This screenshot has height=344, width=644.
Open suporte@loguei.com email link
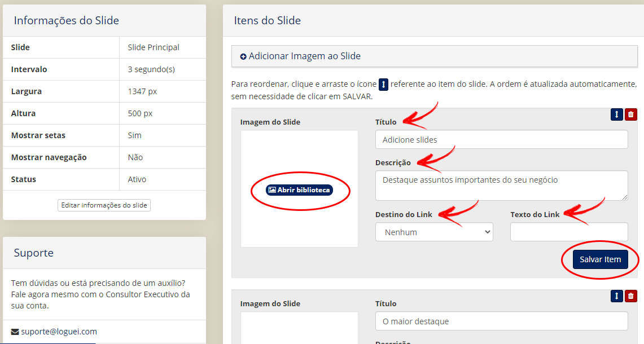(x=59, y=332)
